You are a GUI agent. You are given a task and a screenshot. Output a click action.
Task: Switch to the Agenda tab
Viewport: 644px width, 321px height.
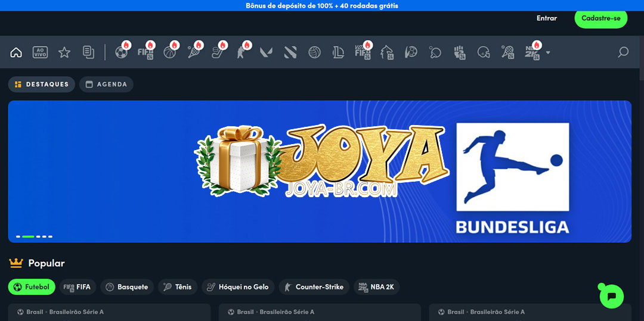click(x=106, y=85)
